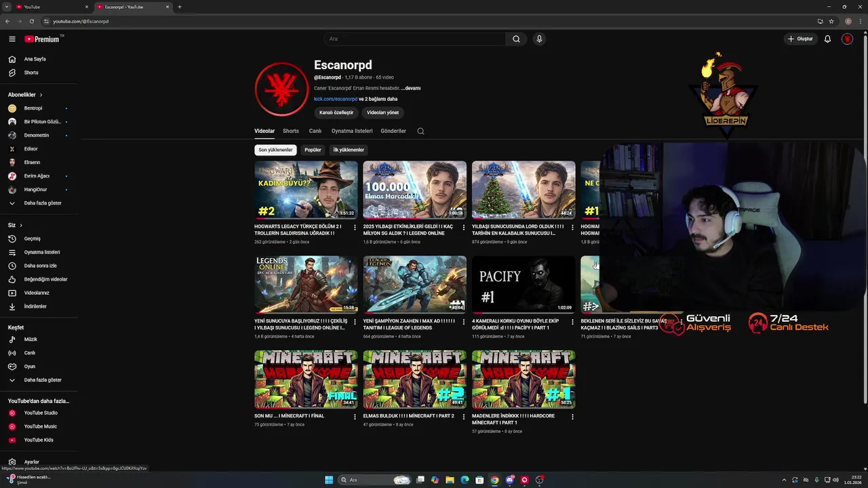Open Daha sonra izle list

(x=39, y=266)
